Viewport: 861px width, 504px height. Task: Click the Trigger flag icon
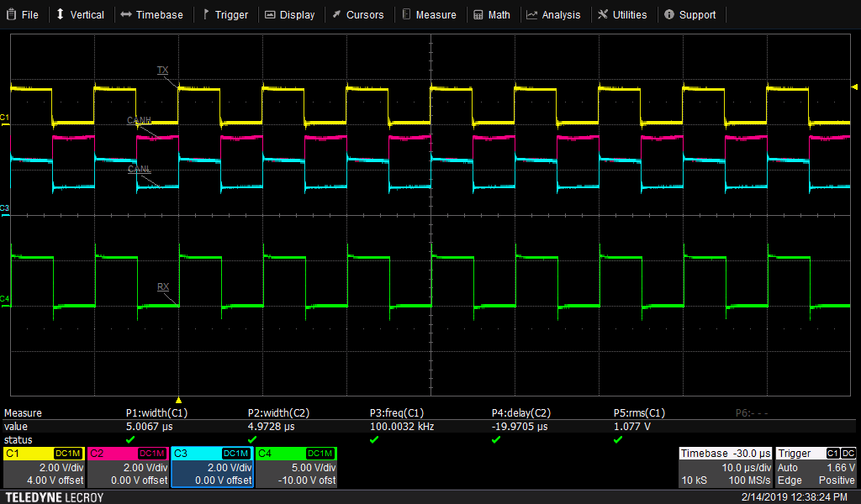click(206, 14)
